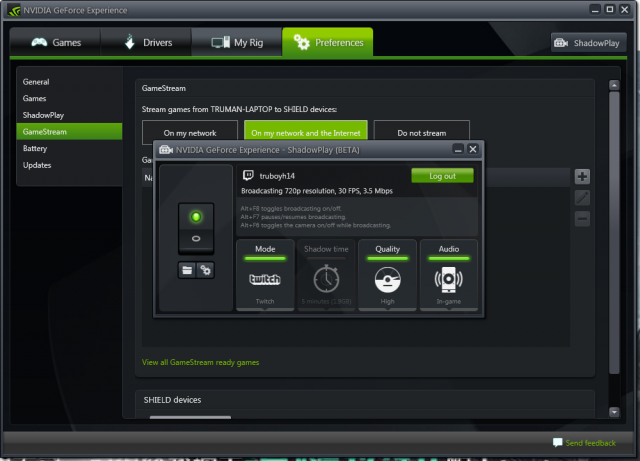Maximize the GeForce Experience window

point(610,9)
